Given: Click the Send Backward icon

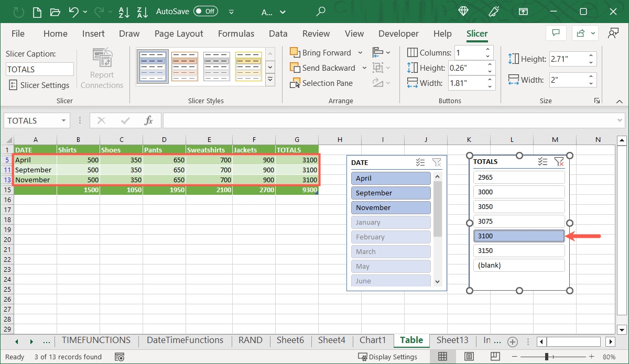Looking at the screenshot, I should point(296,68).
